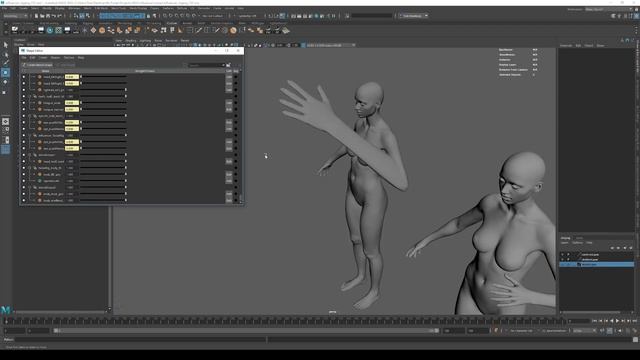Open the frame rate fps dropdown

tap(584, 331)
